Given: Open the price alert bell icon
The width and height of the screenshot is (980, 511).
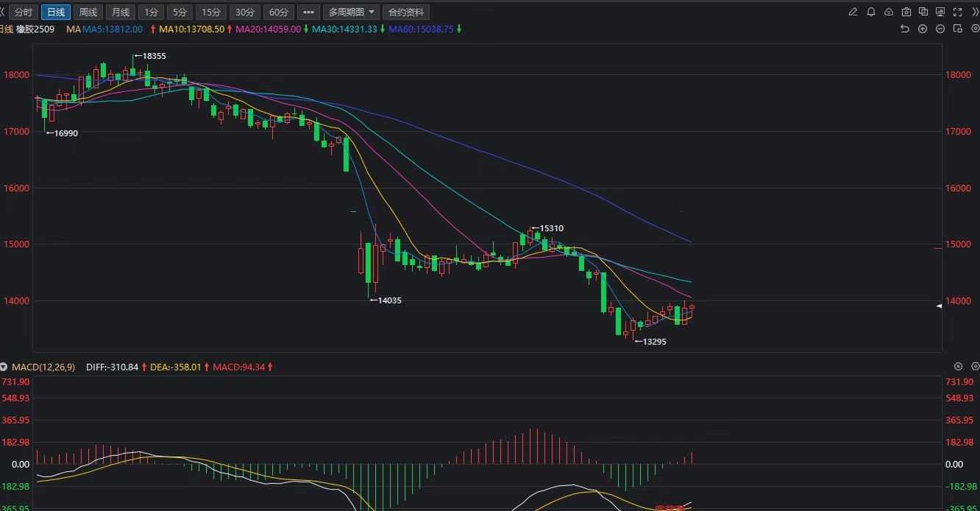Looking at the screenshot, I should [871, 12].
